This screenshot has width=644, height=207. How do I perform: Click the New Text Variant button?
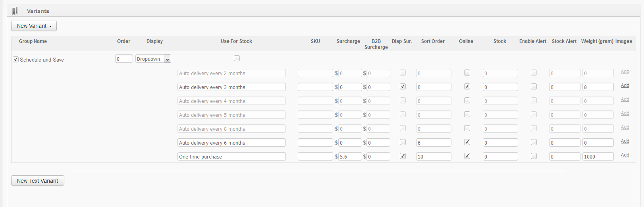38,181
